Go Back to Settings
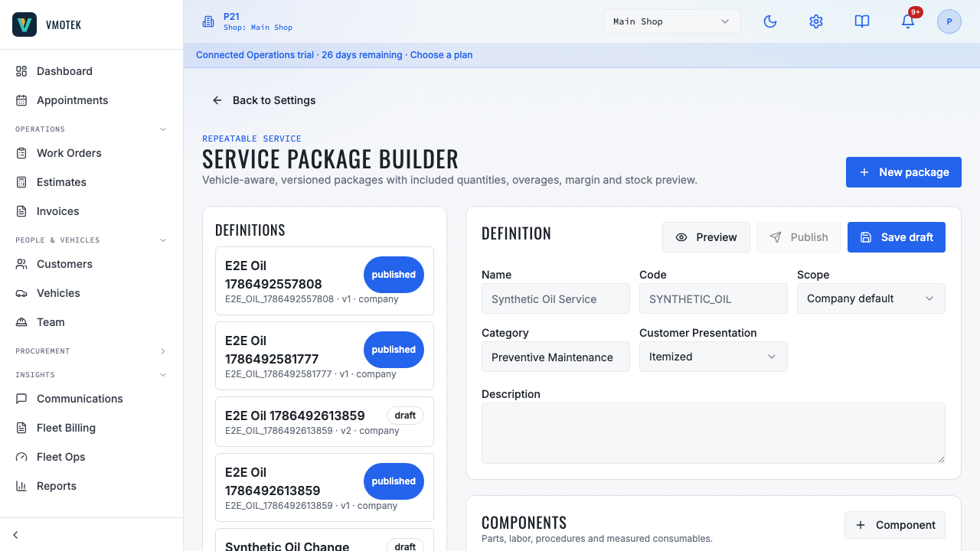The width and height of the screenshot is (980, 551). [264, 100]
